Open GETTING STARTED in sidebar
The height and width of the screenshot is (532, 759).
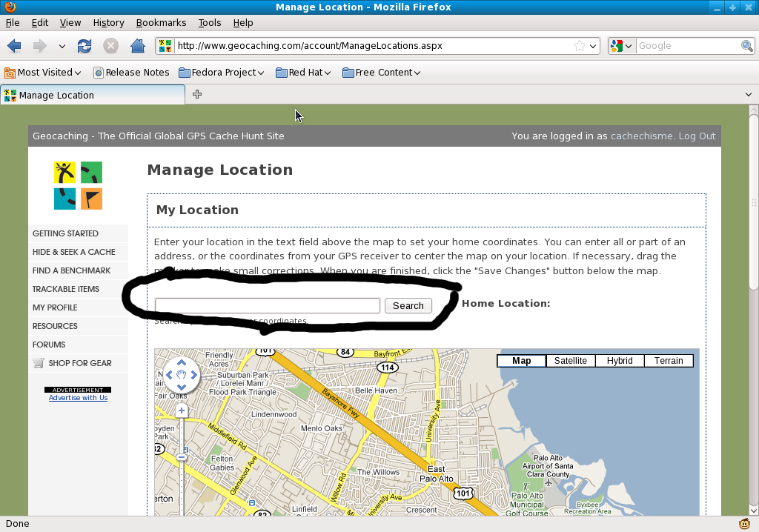tap(65, 233)
